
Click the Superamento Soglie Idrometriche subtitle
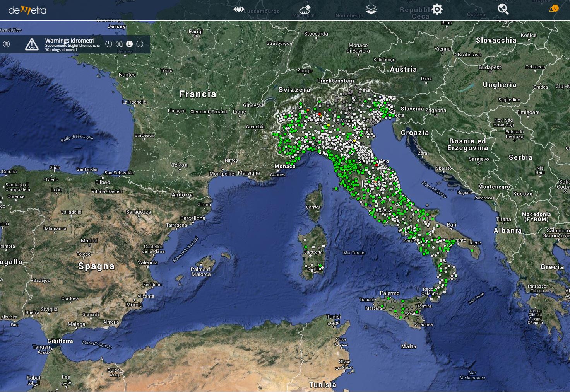point(72,46)
